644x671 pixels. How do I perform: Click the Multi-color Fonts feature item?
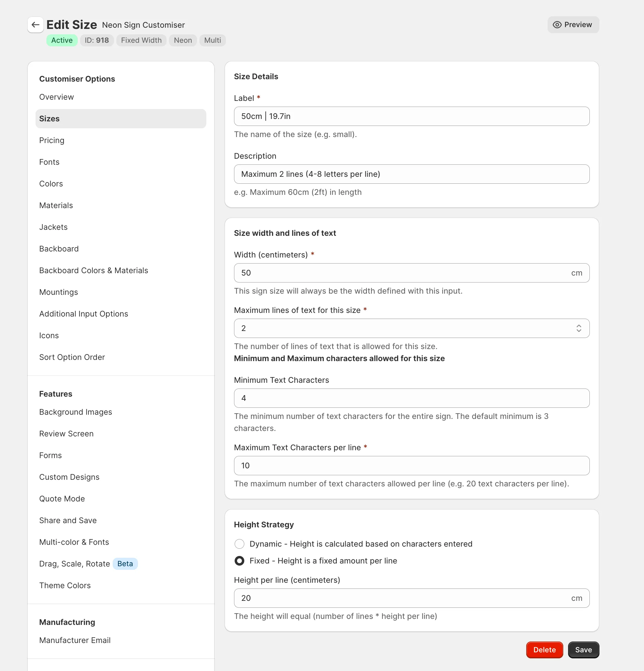tap(74, 541)
